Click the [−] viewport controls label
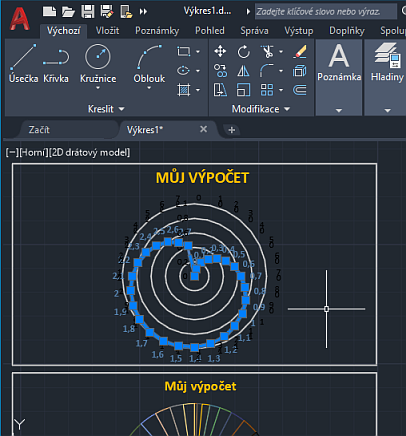 tap(12, 153)
